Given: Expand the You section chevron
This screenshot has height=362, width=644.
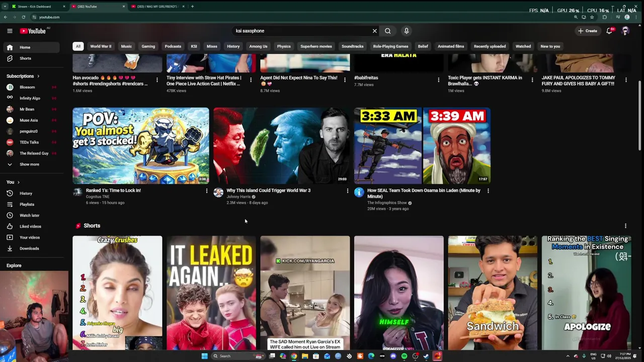Looking at the screenshot, I should pyautogui.click(x=19, y=182).
